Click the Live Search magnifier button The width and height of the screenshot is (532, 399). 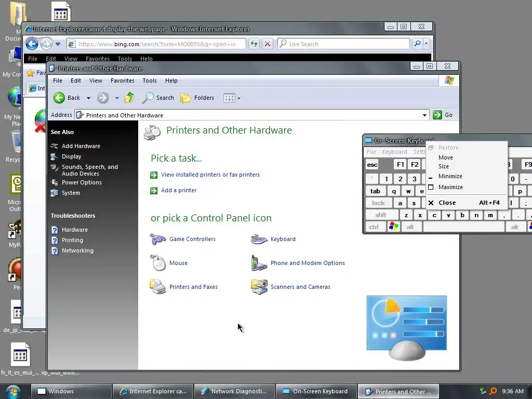(x=417, y=44)
